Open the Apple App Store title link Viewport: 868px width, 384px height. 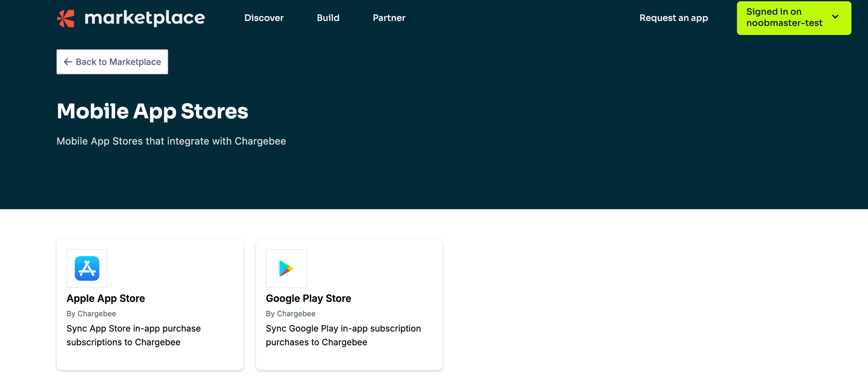click(106, 298)
